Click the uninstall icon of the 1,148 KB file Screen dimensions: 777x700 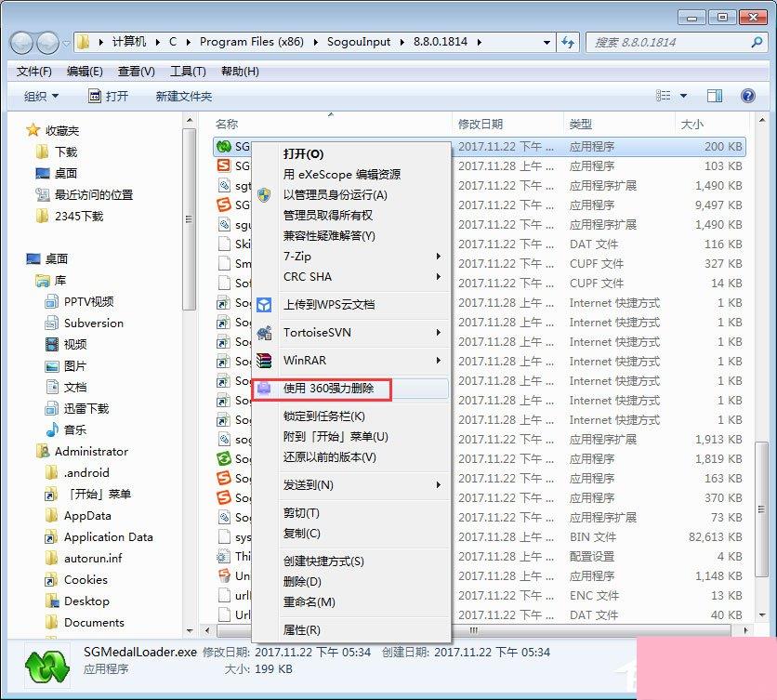pyautogui.click(x=224, y=575)
